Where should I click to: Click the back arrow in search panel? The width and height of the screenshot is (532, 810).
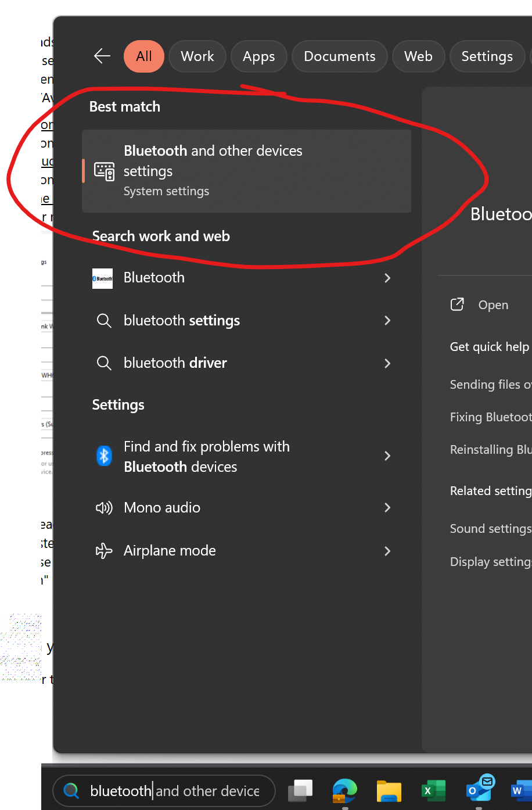[x=102, y=56]
